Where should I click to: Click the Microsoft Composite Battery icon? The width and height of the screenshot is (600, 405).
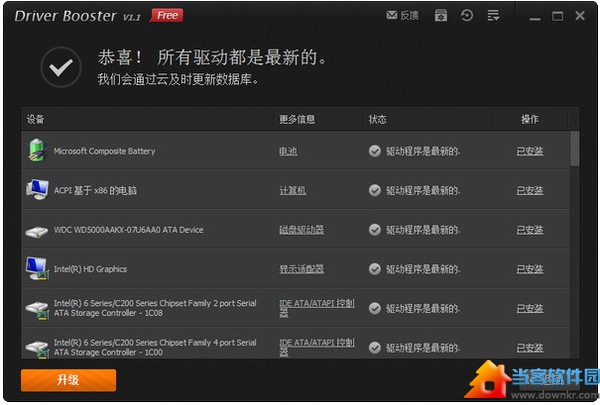click(37, 150)
